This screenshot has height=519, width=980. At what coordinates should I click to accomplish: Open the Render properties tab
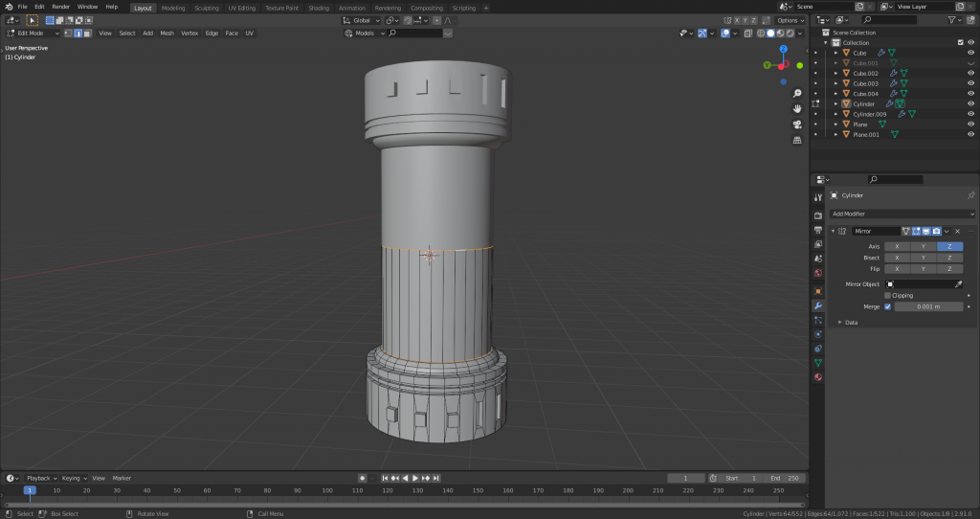(818, 215)
